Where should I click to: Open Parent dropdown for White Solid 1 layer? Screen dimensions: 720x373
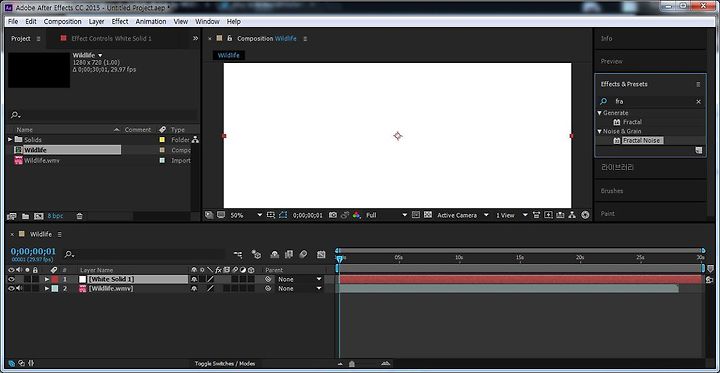(x=299, y=279)
